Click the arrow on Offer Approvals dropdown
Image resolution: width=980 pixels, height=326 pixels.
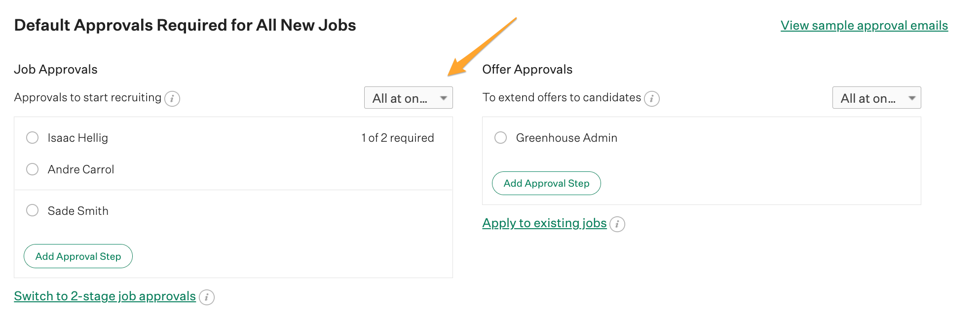tap(911, 98)
